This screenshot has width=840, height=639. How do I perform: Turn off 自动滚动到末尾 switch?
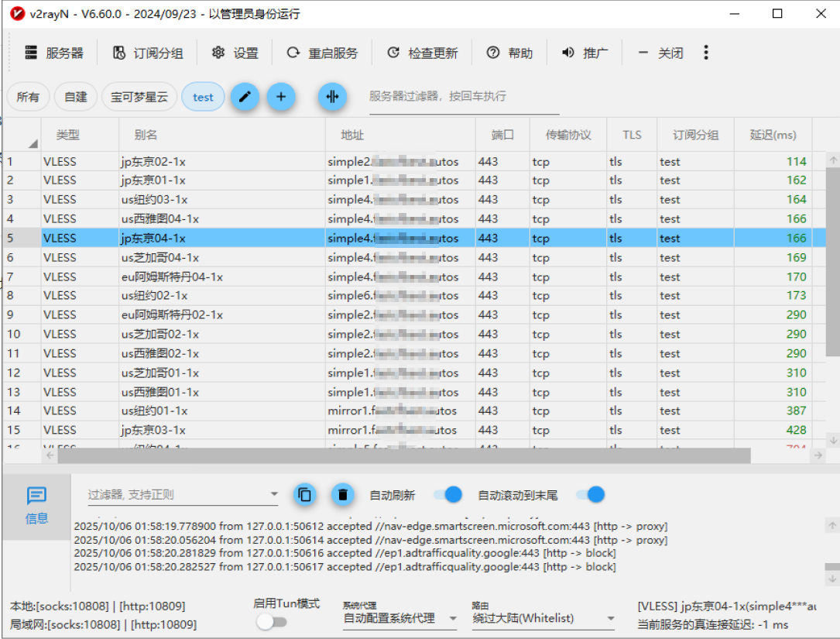(x=590, y=494)
